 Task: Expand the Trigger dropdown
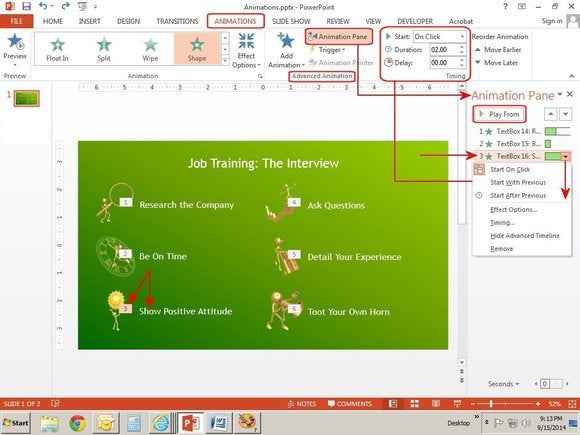click(327, 50)
